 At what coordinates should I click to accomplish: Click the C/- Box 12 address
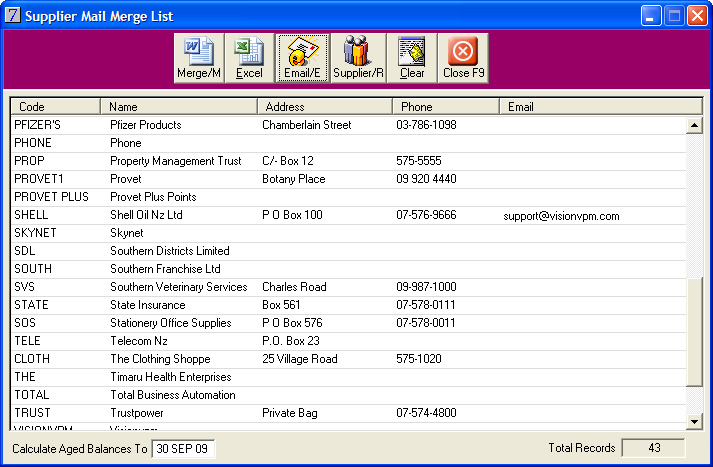point(288,161)
